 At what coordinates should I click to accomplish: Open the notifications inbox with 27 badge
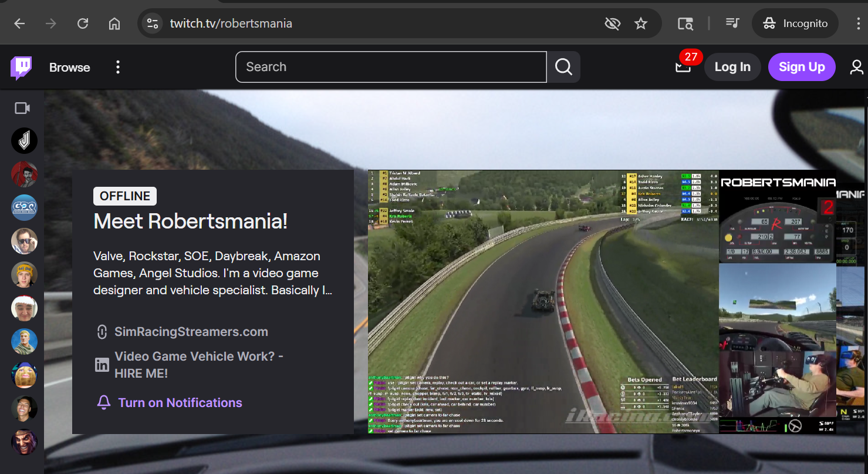(x=683, y=67)
